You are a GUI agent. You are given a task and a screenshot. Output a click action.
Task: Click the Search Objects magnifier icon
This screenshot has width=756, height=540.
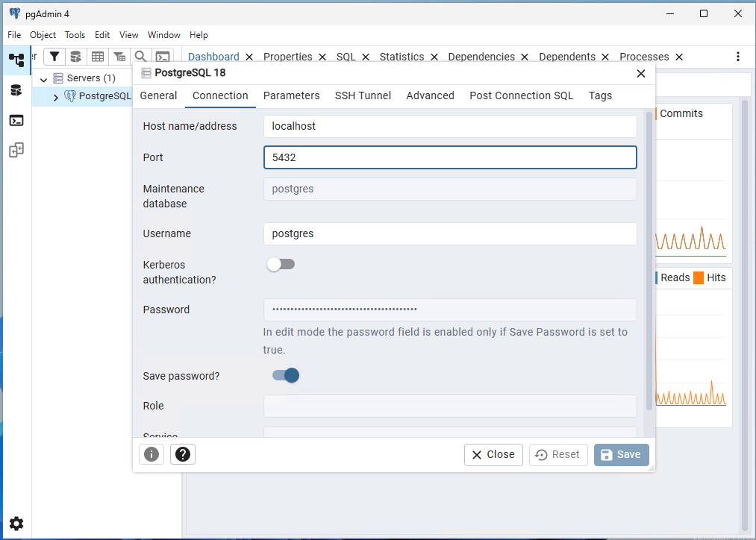(x=140, y=57)
